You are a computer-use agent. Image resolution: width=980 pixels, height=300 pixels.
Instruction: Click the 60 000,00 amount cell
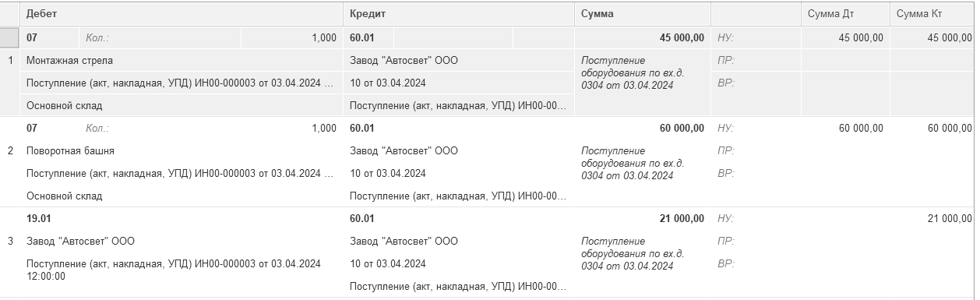(x=643, y=129)
